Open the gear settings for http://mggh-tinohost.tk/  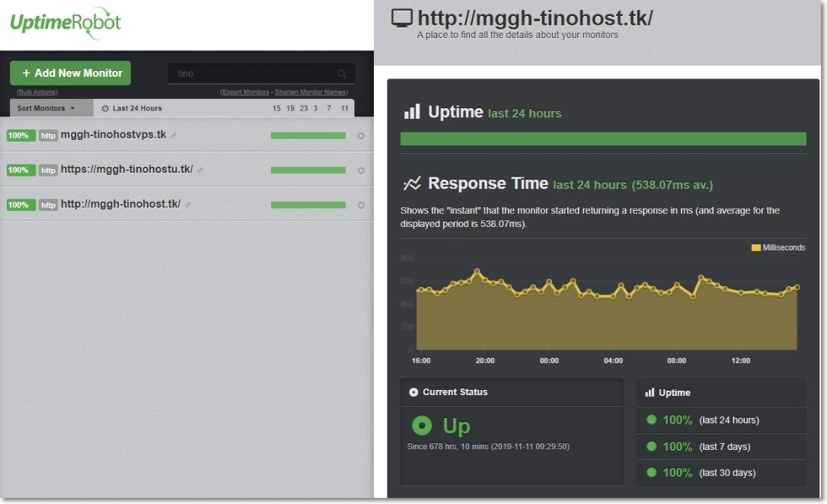[x=361, y=206]
